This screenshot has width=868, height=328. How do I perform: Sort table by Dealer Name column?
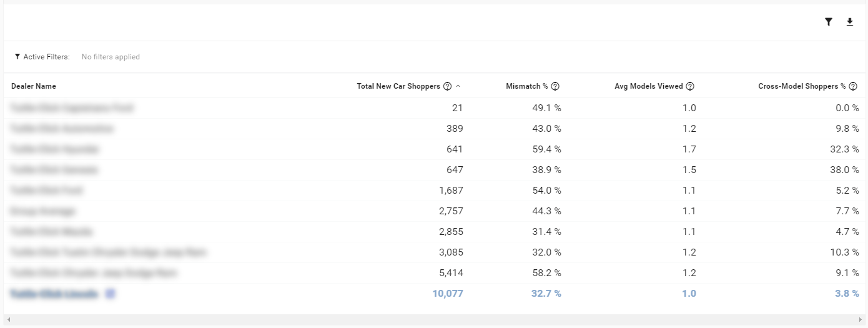(x=34, y=86)
